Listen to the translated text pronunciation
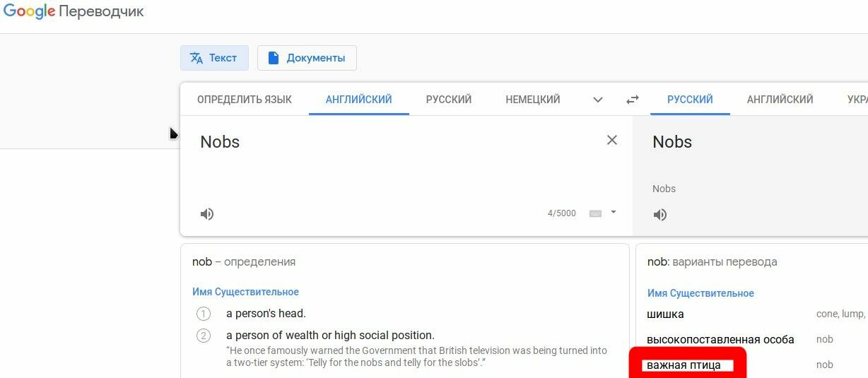 click(660, 215)
